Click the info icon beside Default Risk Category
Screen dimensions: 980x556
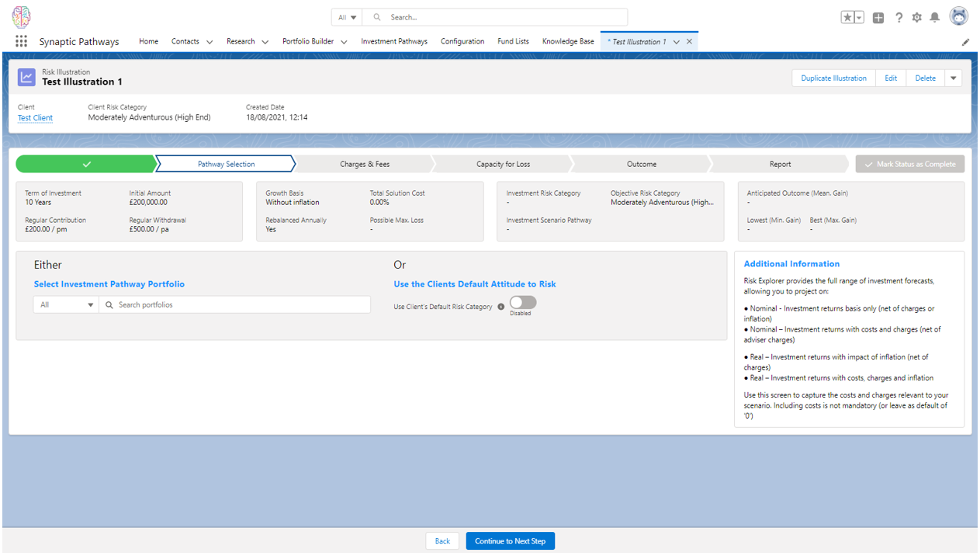click(500, 307)
